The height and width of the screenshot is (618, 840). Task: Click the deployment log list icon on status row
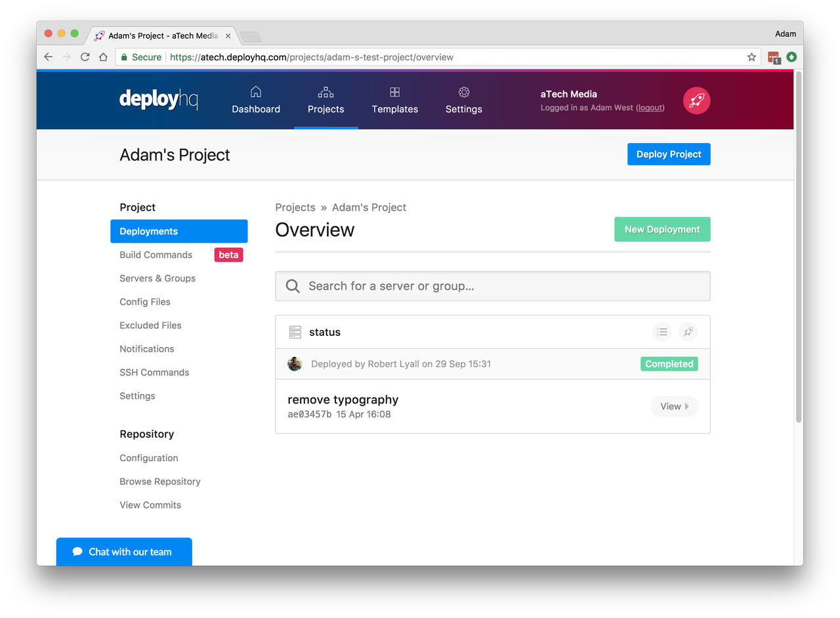tap(662, 332)
